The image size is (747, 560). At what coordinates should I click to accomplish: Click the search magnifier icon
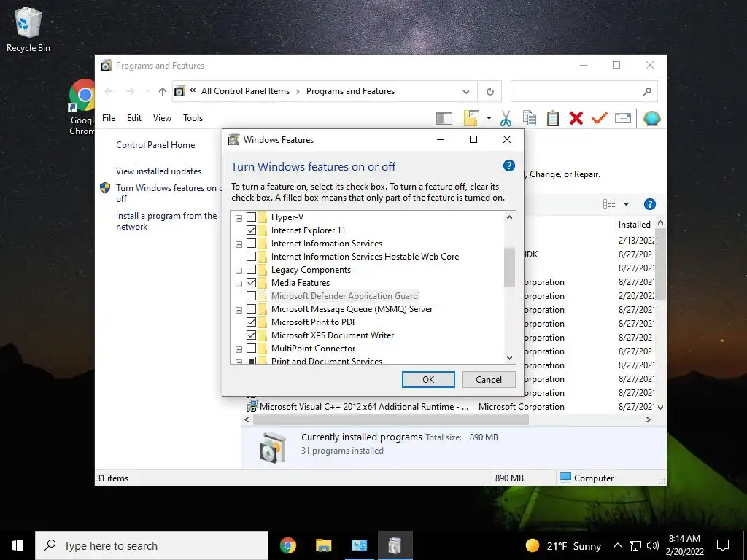(x=647, y=91)
